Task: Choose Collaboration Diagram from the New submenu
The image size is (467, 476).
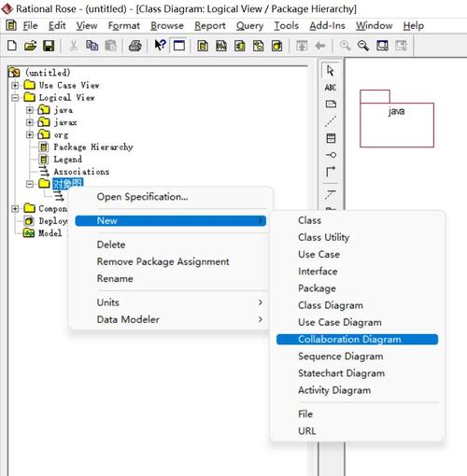Action: point(357,339)
